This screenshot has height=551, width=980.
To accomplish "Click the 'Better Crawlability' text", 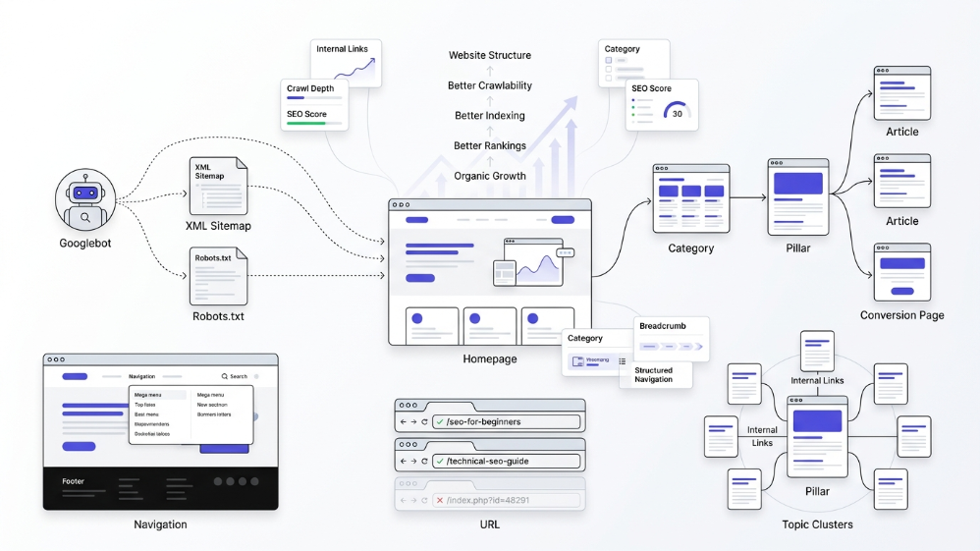I will [x=490, y=85].
